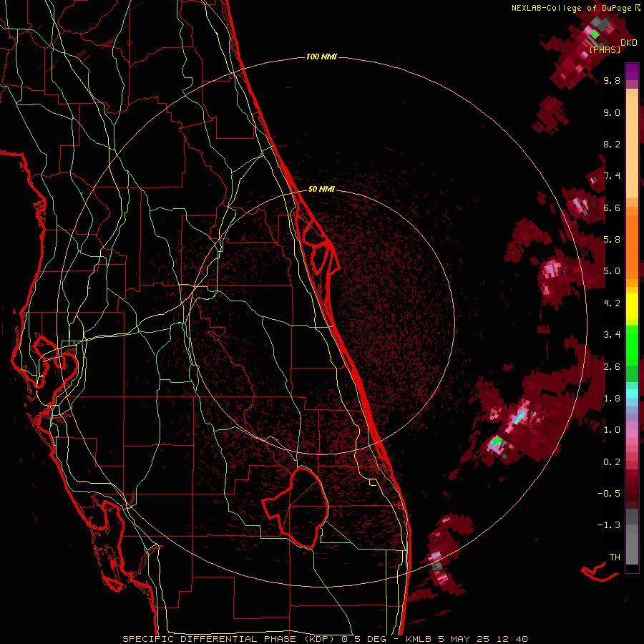Click the 9.0 value on color scale

point(612,113)
